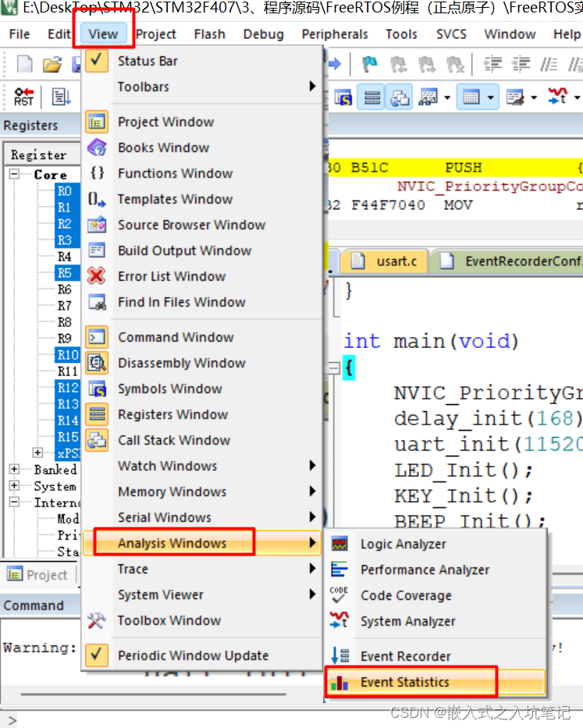Open the Templates Window entry
Screen dimensions: 583x728
point(202,199)
